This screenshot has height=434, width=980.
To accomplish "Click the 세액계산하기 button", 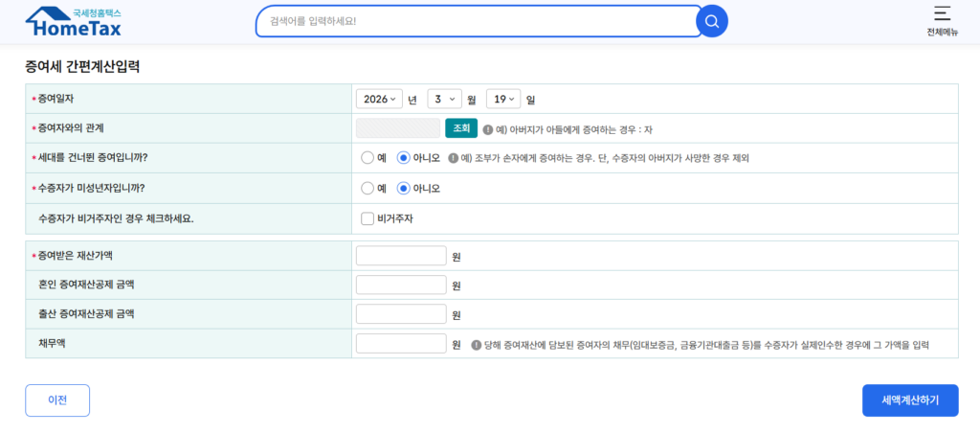I will pyautogui.click(x=909, y=400).
